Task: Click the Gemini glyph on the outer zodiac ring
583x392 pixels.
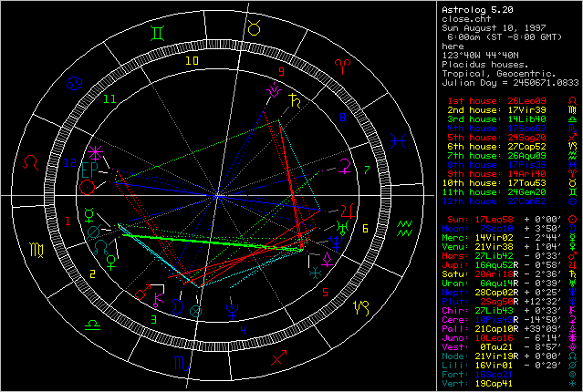Action: pyautogui.click(x=158, y=33)
